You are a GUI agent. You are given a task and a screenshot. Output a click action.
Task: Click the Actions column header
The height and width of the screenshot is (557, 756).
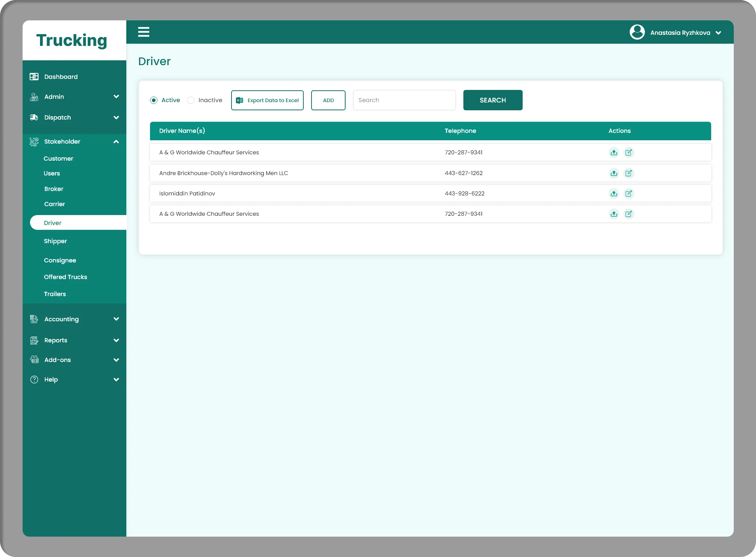click(619, 131)
